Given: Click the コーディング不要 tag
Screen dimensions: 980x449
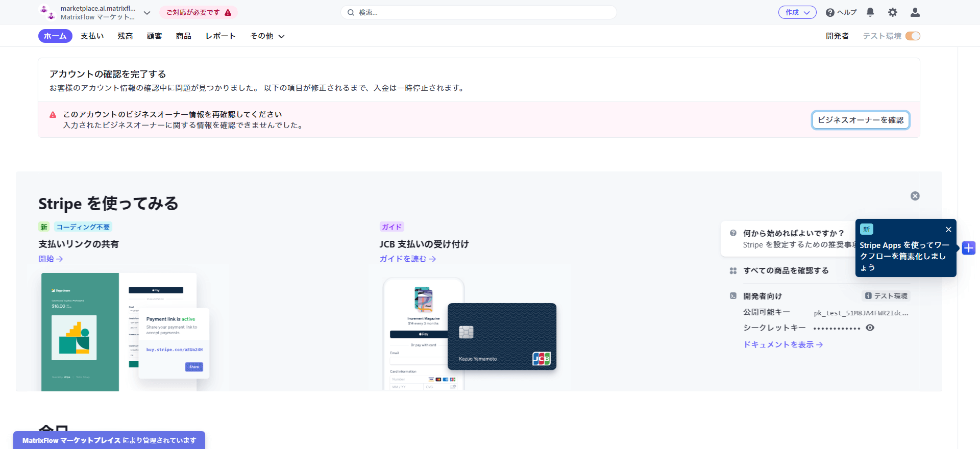Looking at the screenshot, I should 83,227.
